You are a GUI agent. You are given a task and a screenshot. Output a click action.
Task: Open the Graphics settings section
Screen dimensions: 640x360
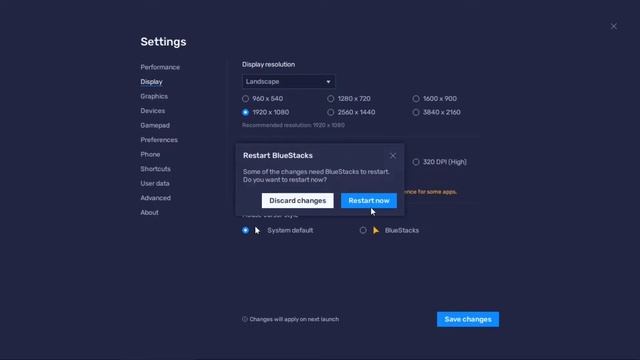pyautogui.click(x=154, y=96)
